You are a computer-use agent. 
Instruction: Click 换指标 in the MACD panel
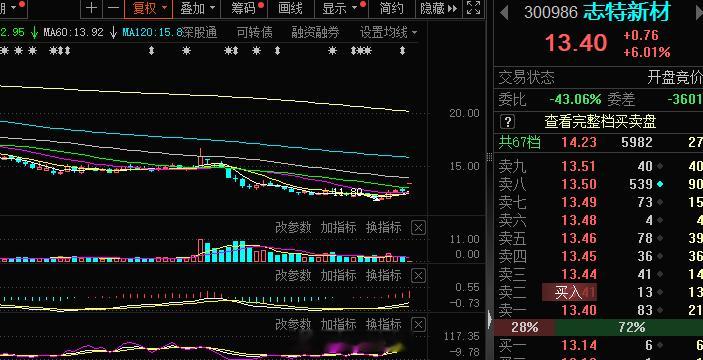384,275
